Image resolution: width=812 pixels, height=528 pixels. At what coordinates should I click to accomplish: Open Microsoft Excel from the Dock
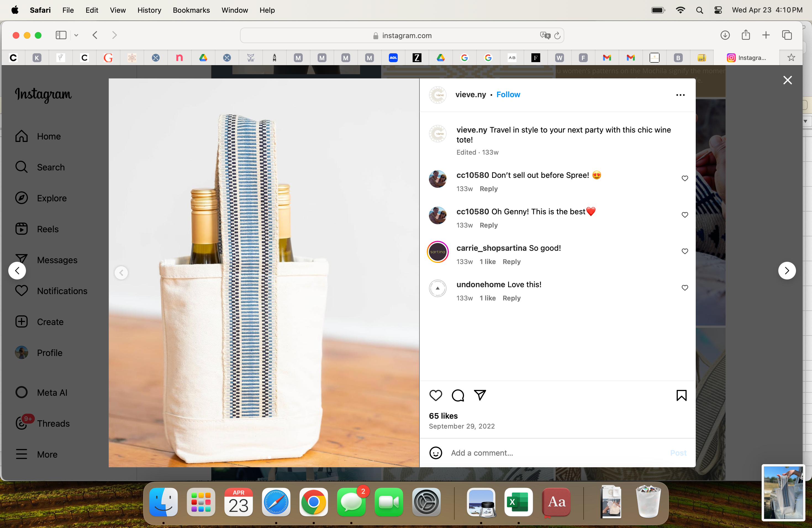click(518, 502)
